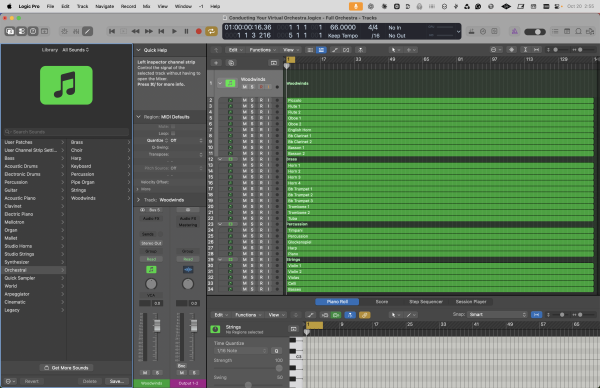Collapse the Region MIDI Defaults section
Screen dimensions: 600x388
coord(139,117)
